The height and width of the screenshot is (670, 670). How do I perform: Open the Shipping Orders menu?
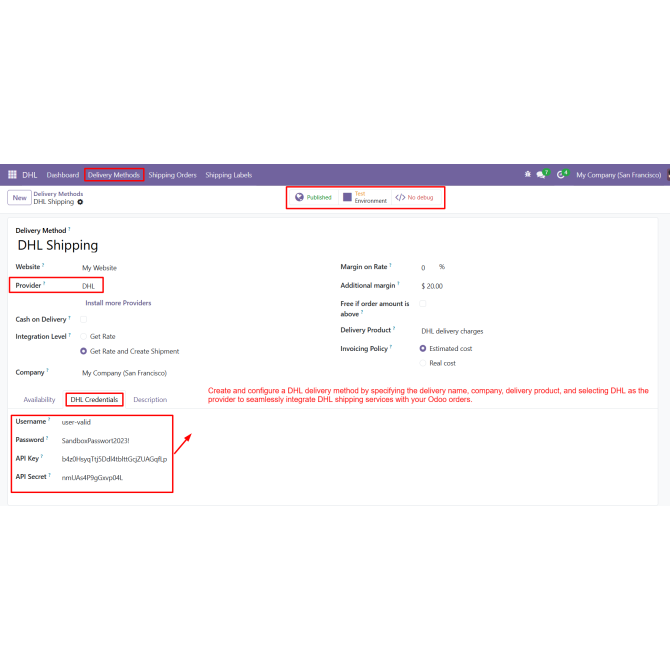(172, 175)
